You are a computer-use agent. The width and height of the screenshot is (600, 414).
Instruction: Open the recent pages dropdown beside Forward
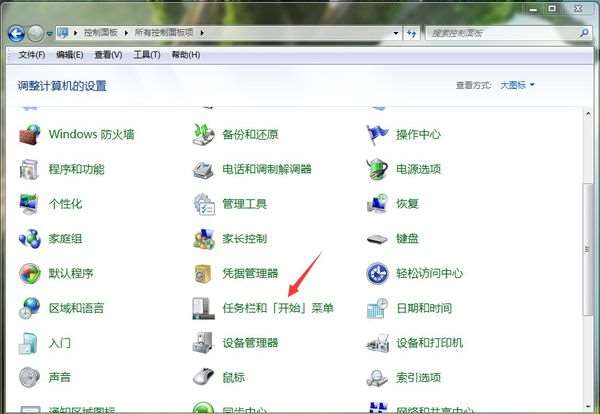(x=50, y=34)
